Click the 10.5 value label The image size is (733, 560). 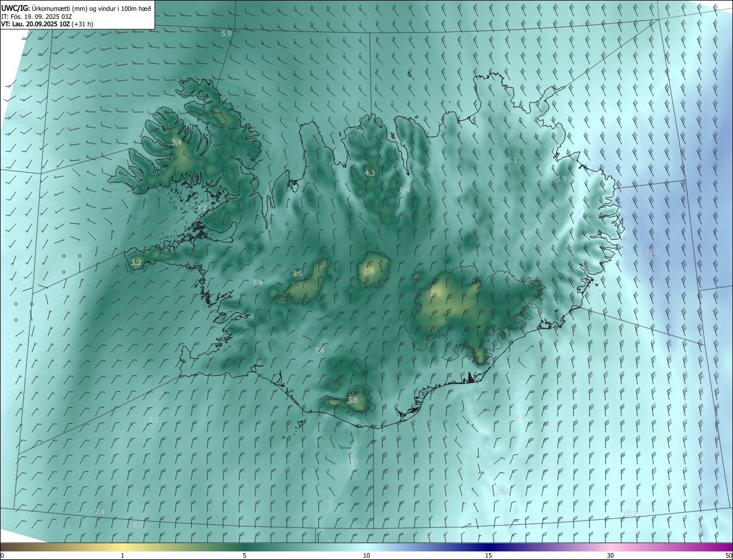coord(503,492)
